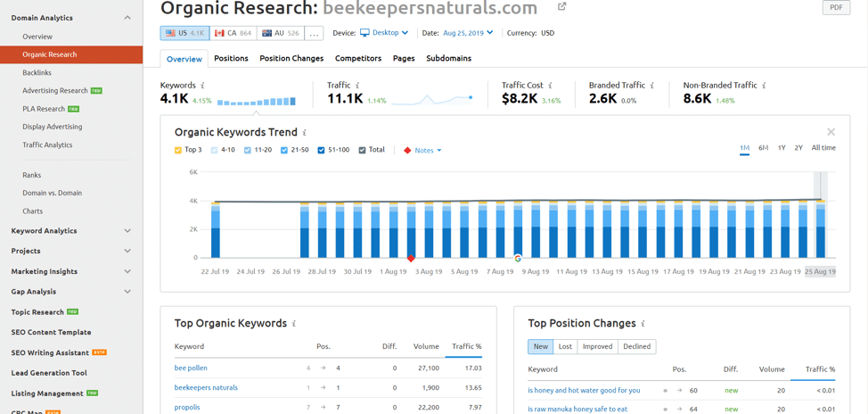
Task: Toggle the 4-10 positions checkbox
Action: point(214,150)
